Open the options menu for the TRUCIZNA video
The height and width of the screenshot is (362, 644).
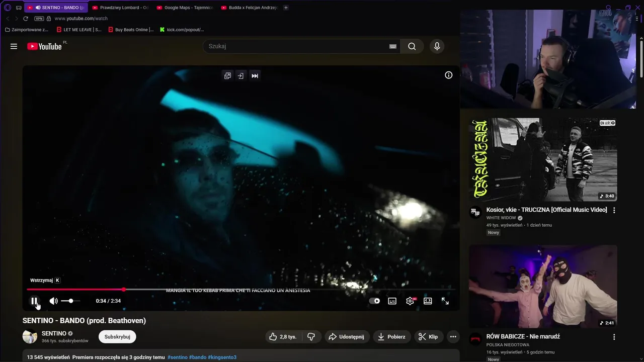click(614, 210)
